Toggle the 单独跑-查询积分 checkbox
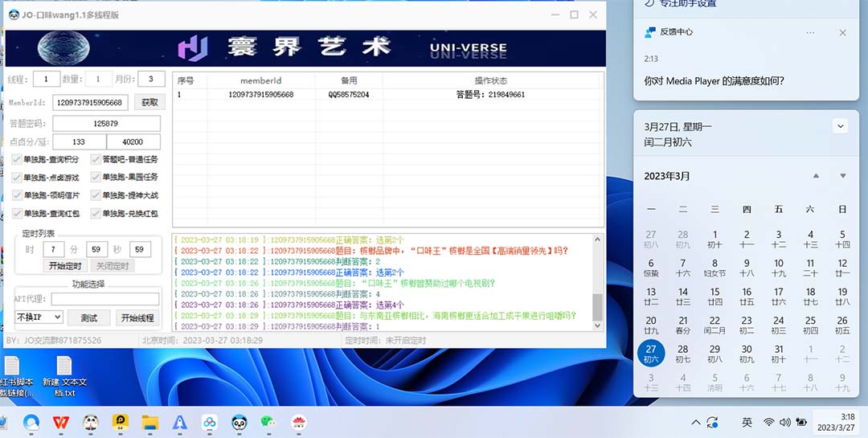Screen dimensions: 868x438 coord(17,159)
